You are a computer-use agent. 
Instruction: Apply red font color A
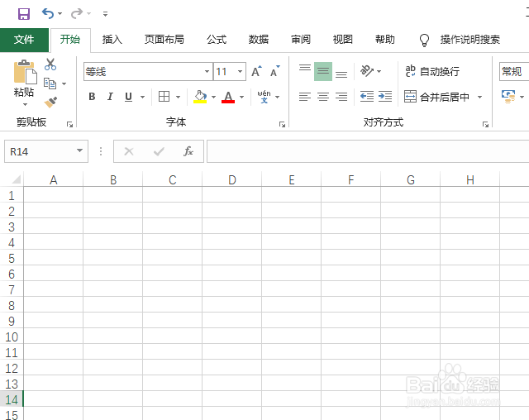228,97
